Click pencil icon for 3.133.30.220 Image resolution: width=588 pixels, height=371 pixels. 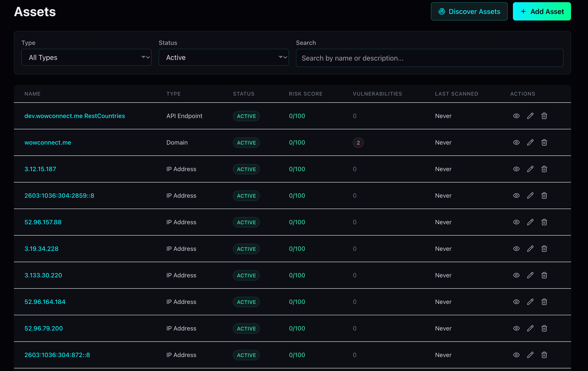530,275
